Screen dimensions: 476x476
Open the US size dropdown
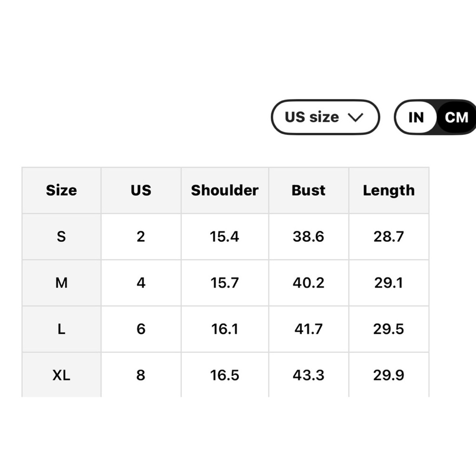point(325,117)
